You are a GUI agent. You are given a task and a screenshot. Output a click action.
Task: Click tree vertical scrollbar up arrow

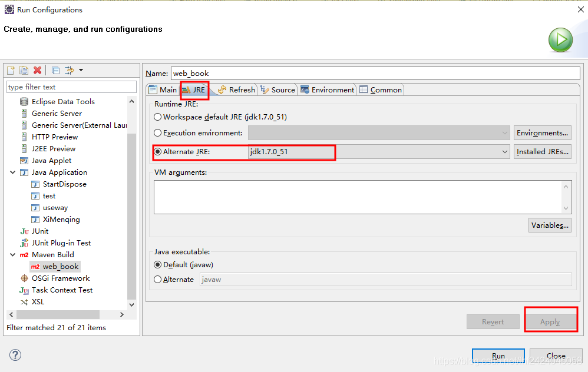131,101
